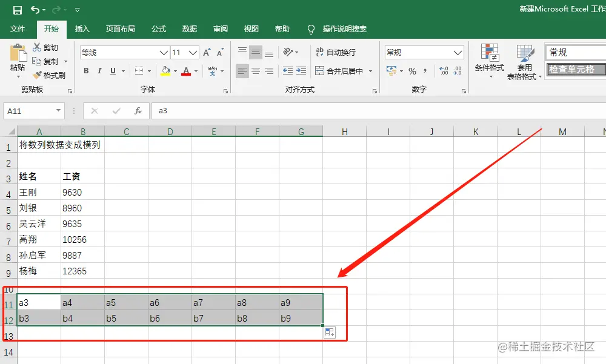This screenshot has height=364, width=606.
Task: Switch to the 视图 tab
Action: 251,29
